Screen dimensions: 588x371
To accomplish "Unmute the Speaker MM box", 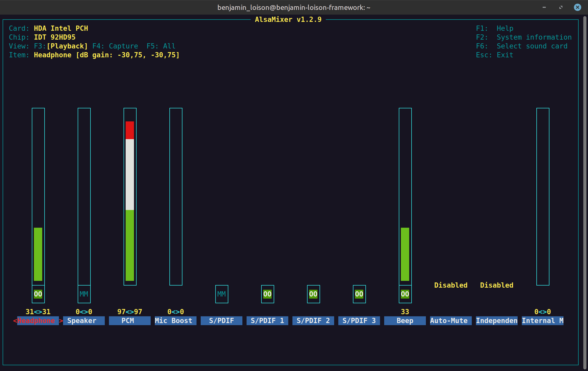I will [x=84, y=294].
